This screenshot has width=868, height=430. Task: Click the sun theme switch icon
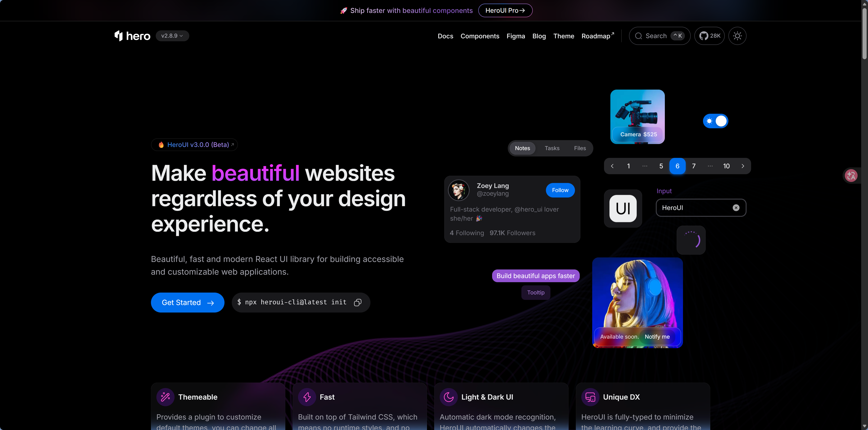click(737, 36)
